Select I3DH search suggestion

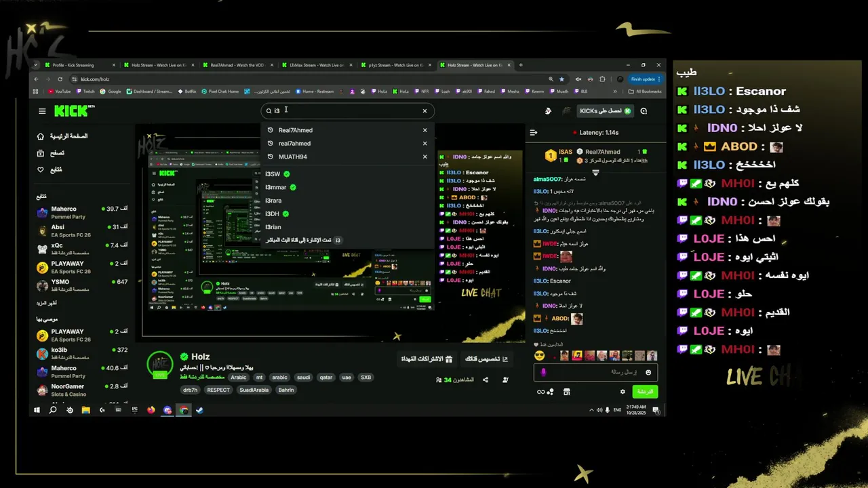point(347,213)
